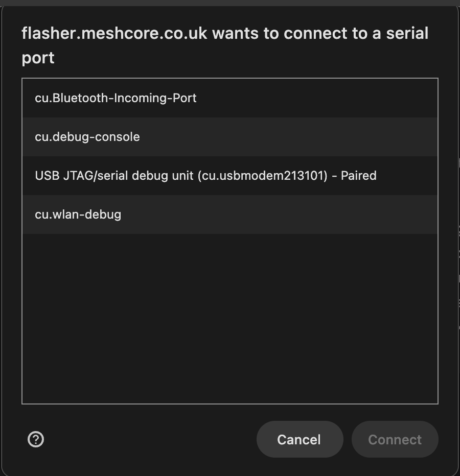
Task: Select the debug-console list row
Action: pos(230,137)
